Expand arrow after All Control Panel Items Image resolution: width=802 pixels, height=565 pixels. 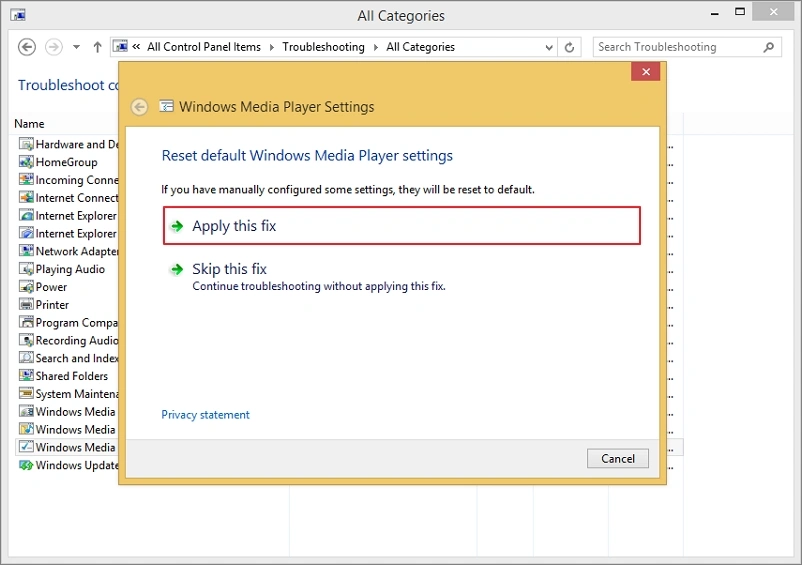[x=272, y=48]
